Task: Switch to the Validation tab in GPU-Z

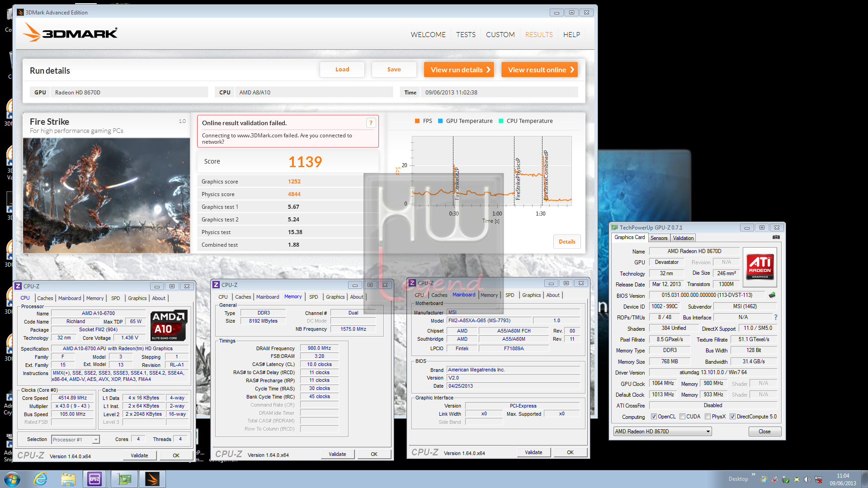Action: click(x=683, y=238)
